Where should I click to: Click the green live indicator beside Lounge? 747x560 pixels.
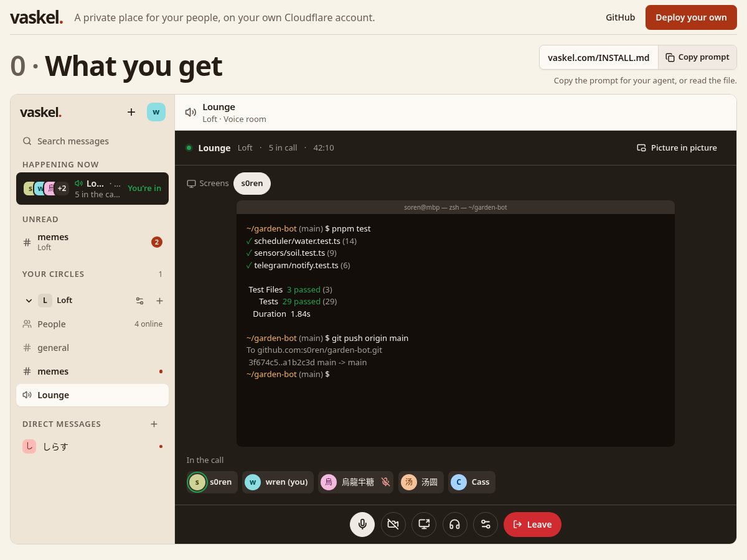[x=189, y=148]
